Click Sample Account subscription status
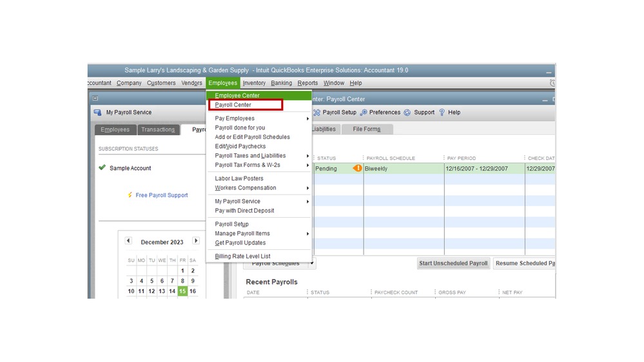The width and height of the screenshot is (644, 362). point(130,168)
